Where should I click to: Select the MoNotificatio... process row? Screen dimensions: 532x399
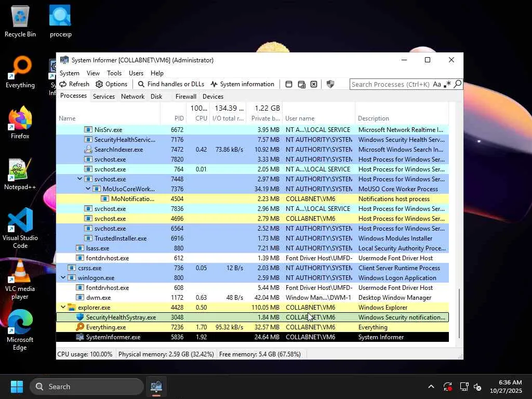252,199
